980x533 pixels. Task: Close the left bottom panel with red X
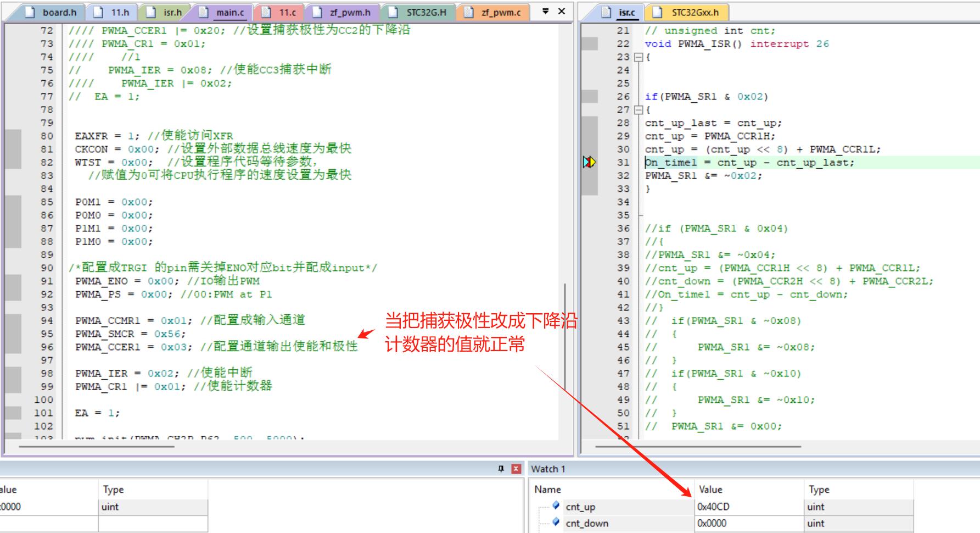point(516,469)
